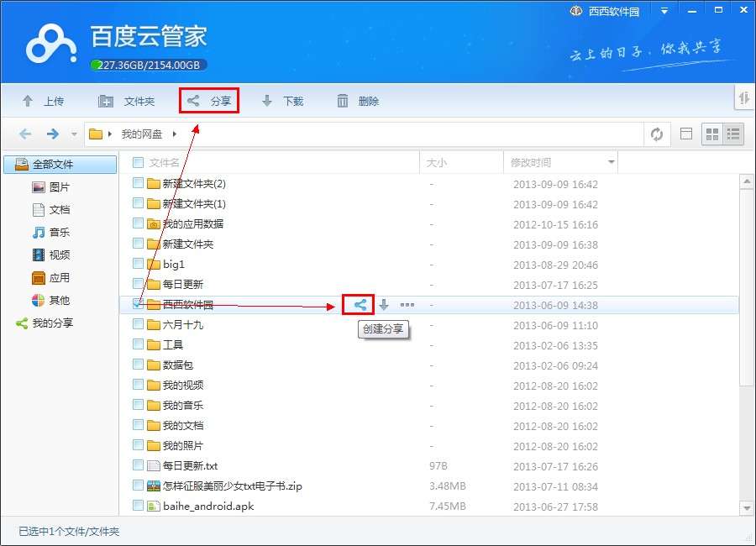Open the transfer panel toggle on right edge
The height and width of the screenshot is (546, 756).
744,98
